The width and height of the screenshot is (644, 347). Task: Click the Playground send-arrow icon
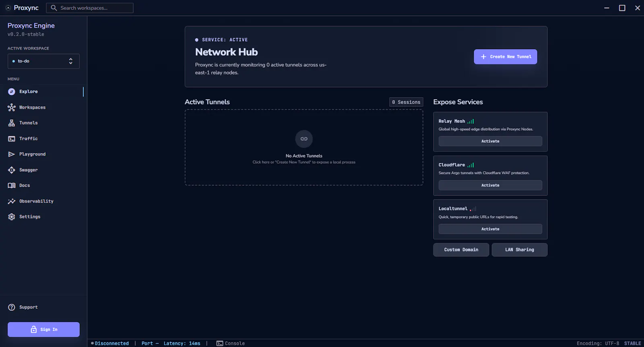(x=12, y=154)
